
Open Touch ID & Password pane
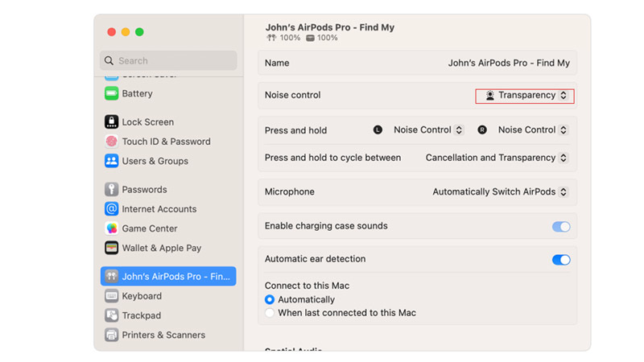(x=168, y=142)
